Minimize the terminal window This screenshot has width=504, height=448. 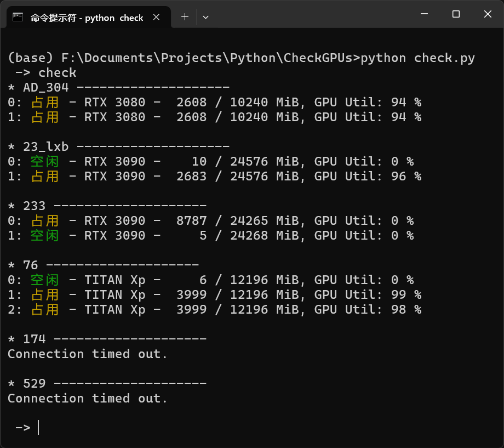tap(424, 14)
